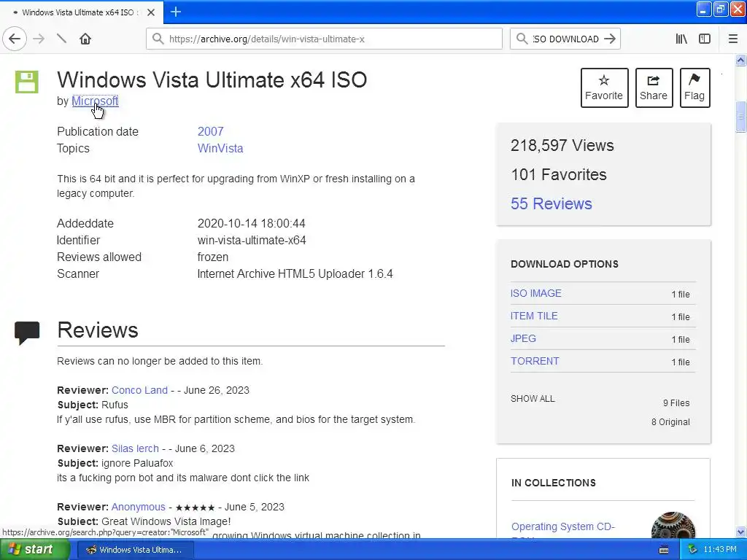The height and width of the screenshot is (560, 747).
Task: Open the JPEG download option
Action: coord(523,338)
